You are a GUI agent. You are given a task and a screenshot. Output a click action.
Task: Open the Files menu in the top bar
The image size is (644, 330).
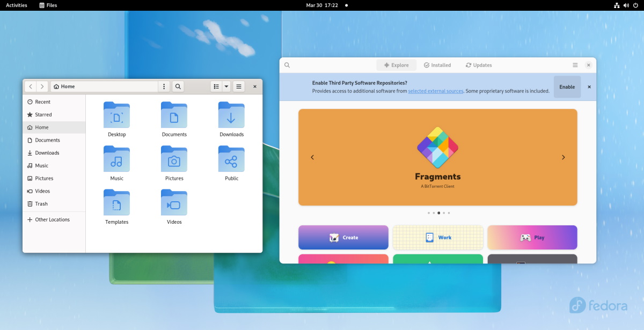[48, 5]
